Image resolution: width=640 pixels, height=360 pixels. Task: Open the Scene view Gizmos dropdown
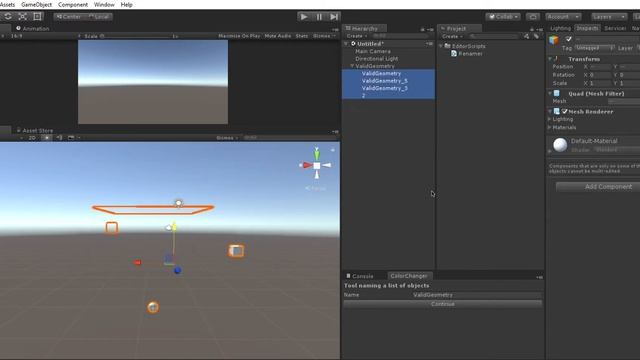point(227,138)
